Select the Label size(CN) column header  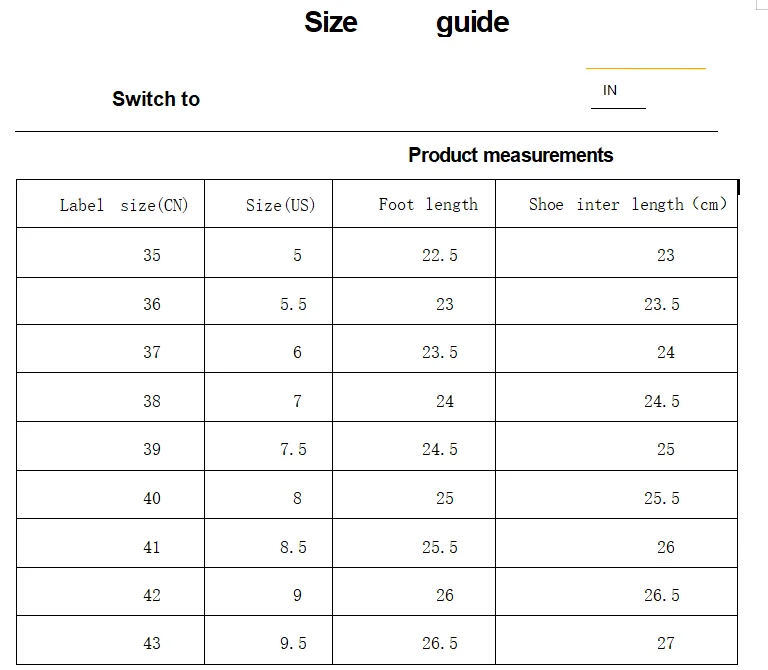(x=110, y=204)
